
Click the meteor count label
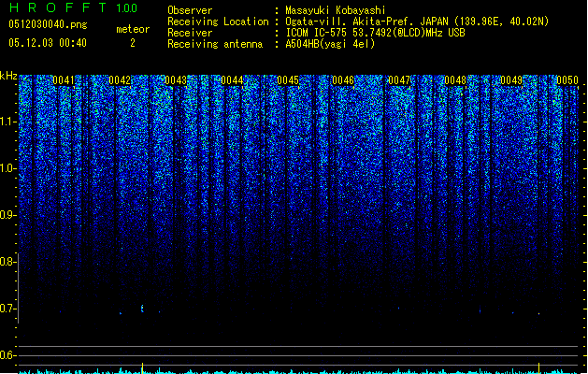133,29
